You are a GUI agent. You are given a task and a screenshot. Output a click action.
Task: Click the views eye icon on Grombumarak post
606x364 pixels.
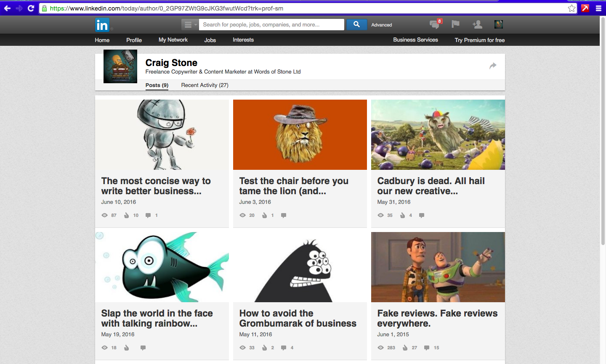[x=242, y=348]
